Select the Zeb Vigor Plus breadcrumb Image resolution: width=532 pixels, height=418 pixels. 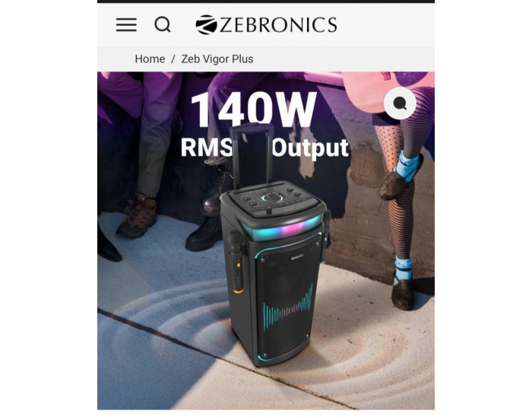pyautogui.click(x=217, y=59)
